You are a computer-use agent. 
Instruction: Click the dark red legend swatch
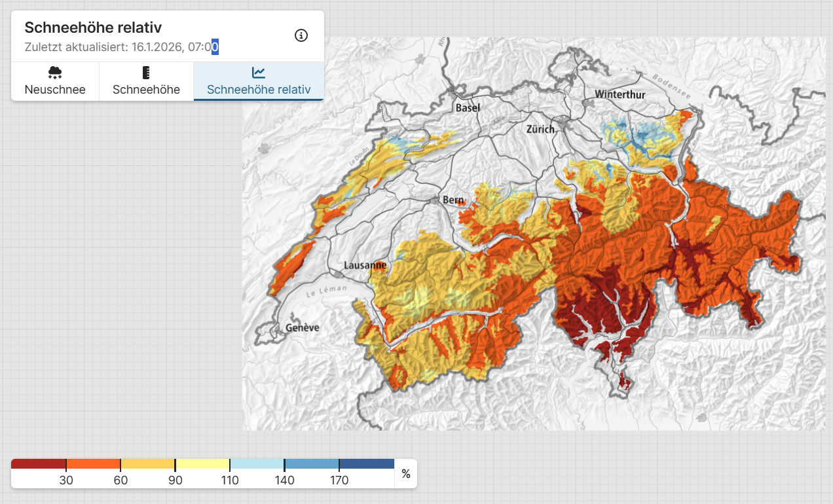point(39,464)
